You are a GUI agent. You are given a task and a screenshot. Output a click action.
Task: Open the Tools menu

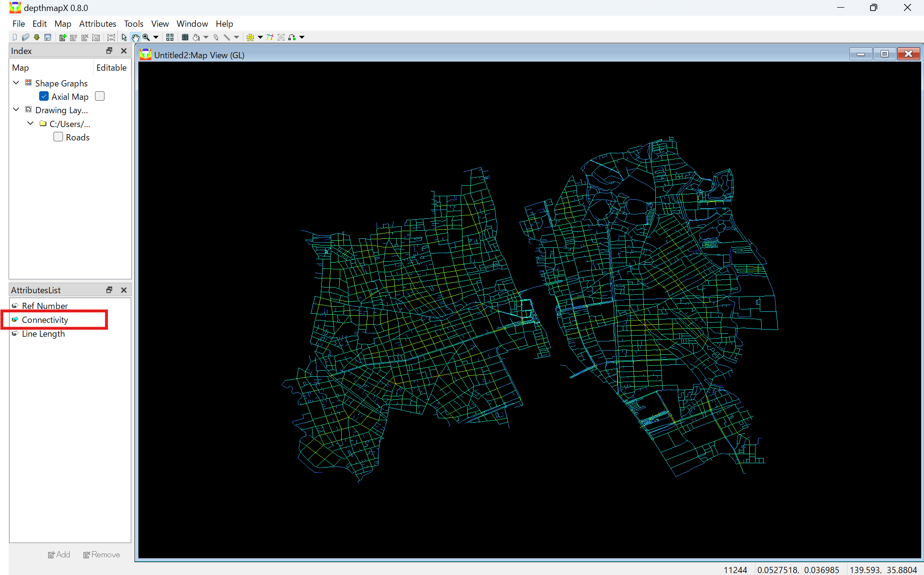(x=133, y=23)
